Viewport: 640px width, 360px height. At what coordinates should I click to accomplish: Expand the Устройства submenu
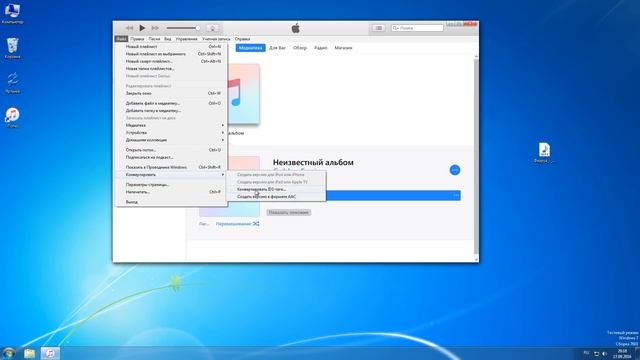coord(171,133)
